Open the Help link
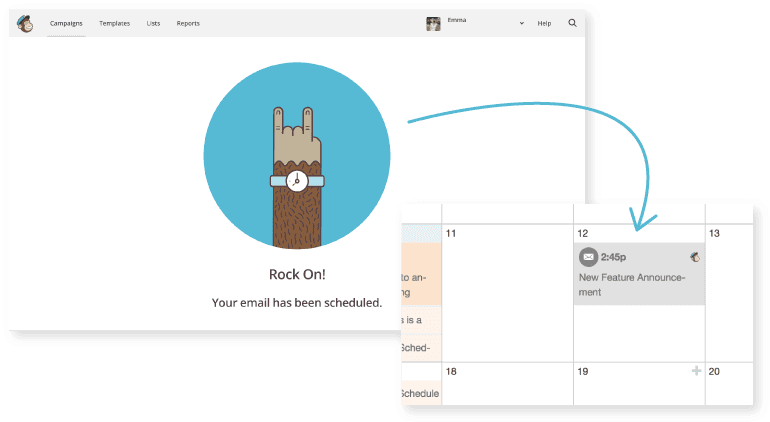This screenshot has width=770, height=422. click(544, 23)
